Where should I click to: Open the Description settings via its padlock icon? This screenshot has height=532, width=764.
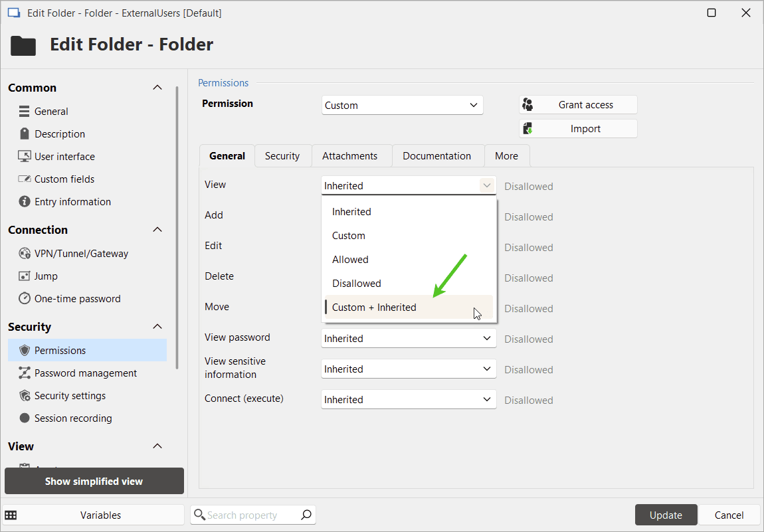point(25,133)
